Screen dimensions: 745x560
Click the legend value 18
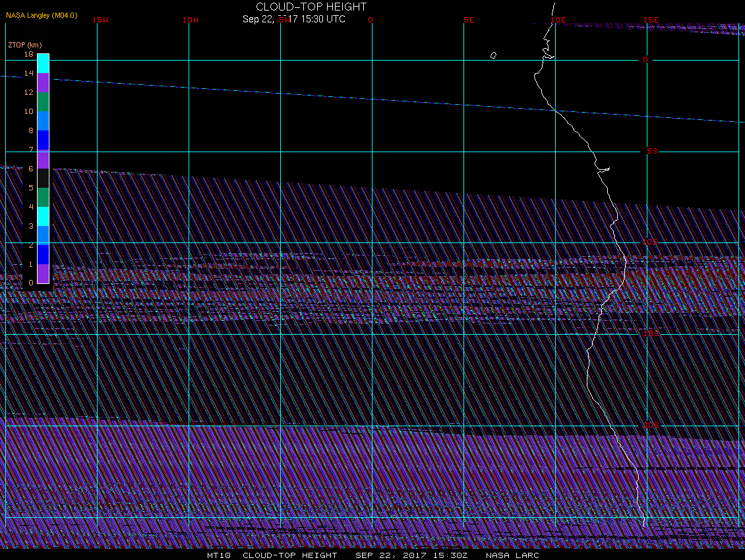tap(29, 53)
